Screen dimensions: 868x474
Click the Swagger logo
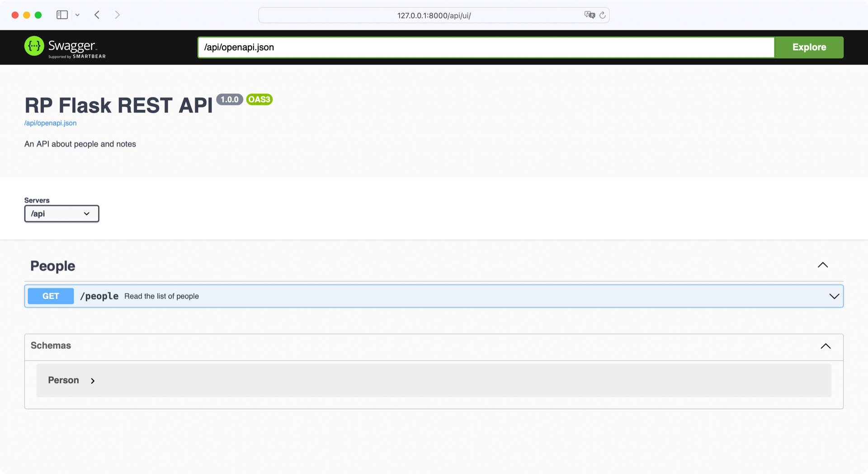tap(64, 47)
